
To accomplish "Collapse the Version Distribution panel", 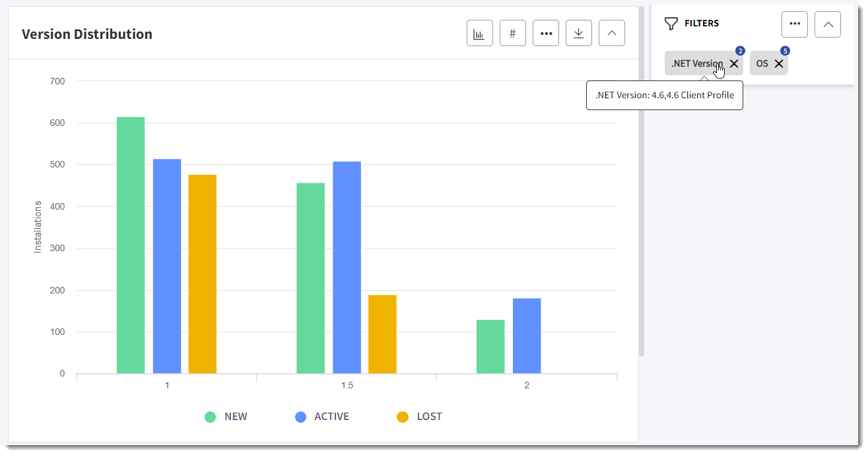I will pyautogui.click(x=612, y=33).
